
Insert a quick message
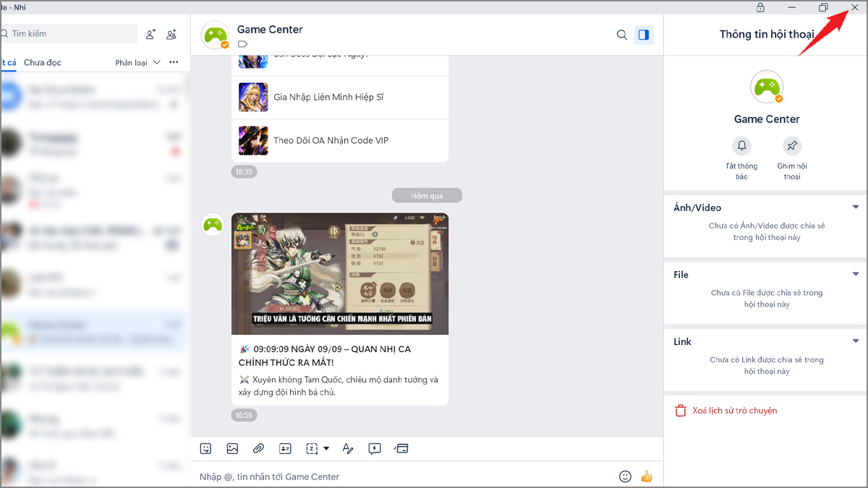click(375, 449)
